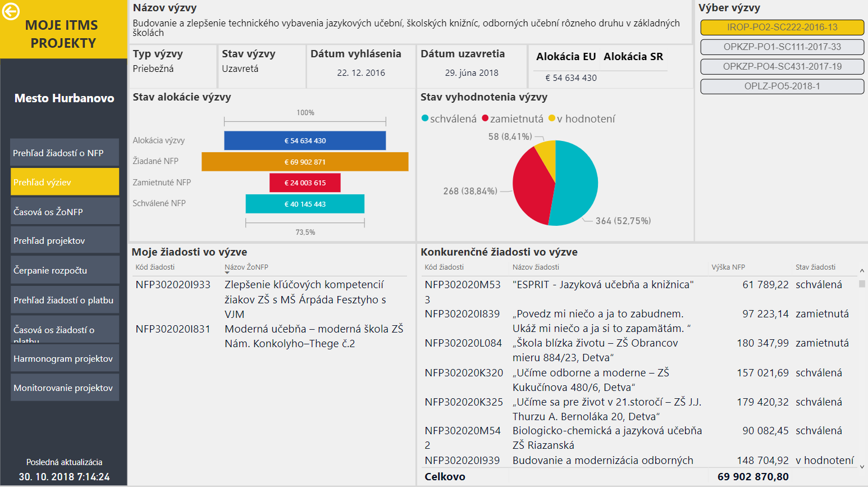Click closing date 29. júna 2018
The height and width of the screenshot is (487, 868).
(472, 72)
